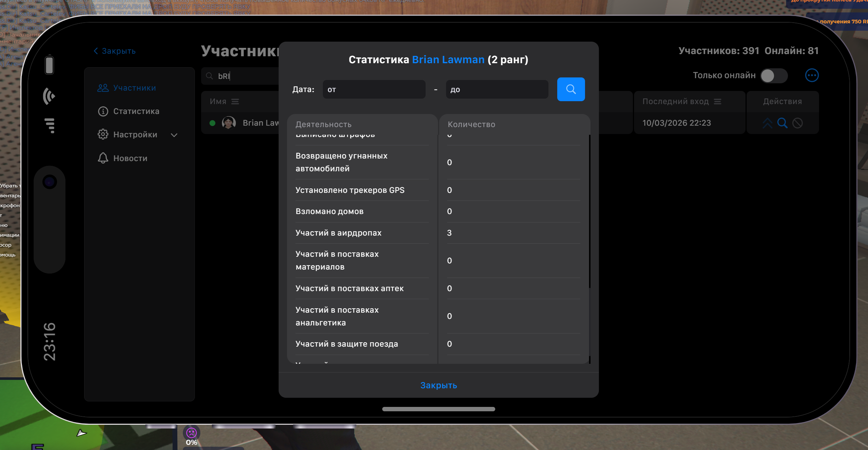This screenshot has height=450, width=868.
Task: Open the Имя column sort menu
Action: coord(235,102)
